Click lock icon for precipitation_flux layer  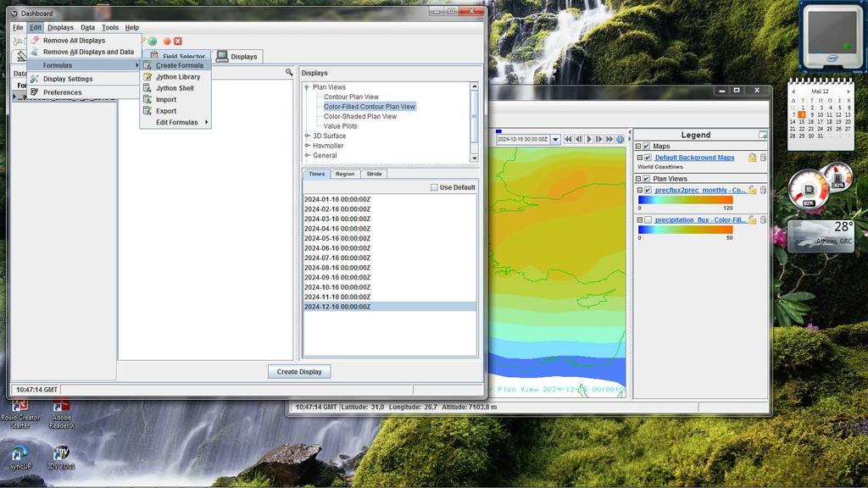point(753,219)
